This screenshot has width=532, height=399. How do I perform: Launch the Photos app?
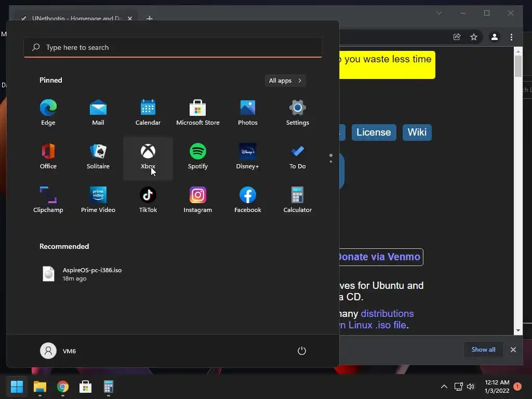(248, 113)
